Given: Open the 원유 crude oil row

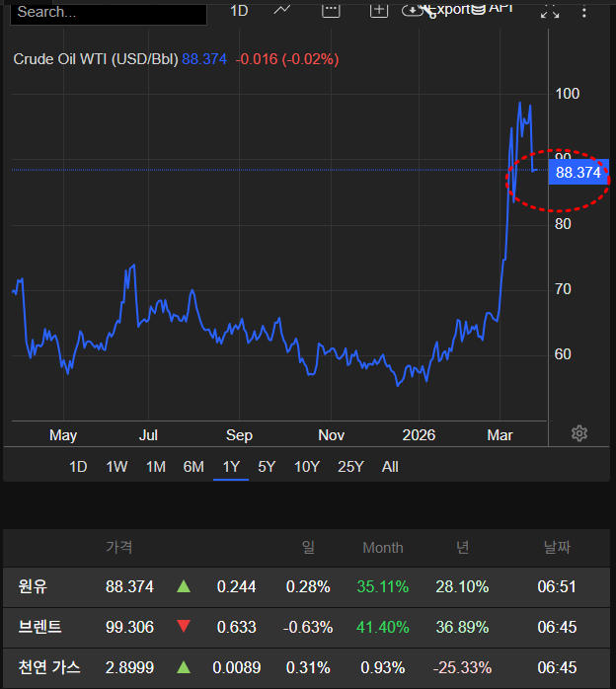Looking at the screenshot, I should [x=33, y=586].
